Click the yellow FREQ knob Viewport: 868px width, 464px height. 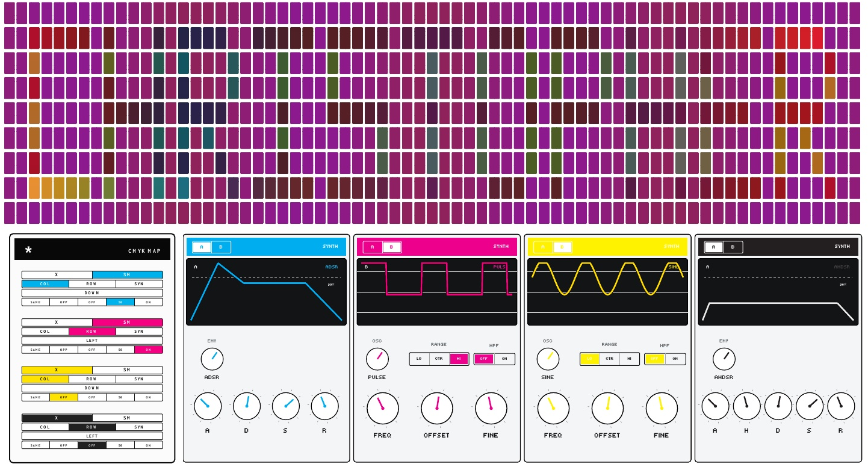click(553, 408)
